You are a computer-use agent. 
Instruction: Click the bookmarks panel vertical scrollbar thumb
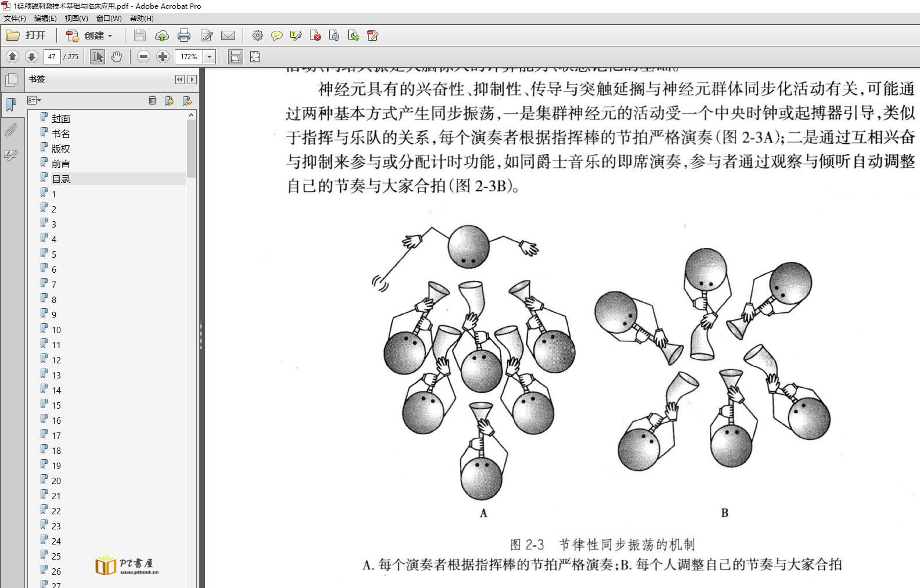pos(191,149)
